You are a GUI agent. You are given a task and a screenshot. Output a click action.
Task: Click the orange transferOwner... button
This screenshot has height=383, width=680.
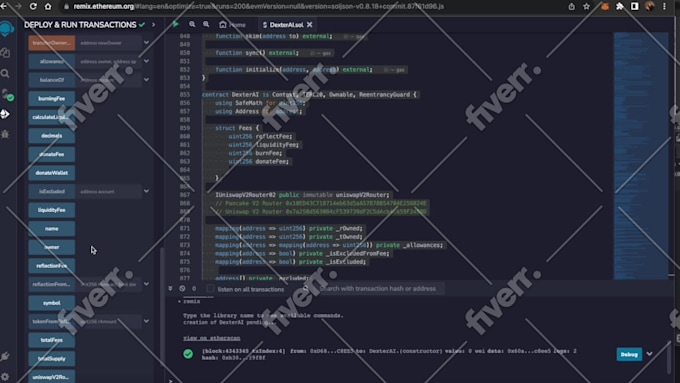52,43
